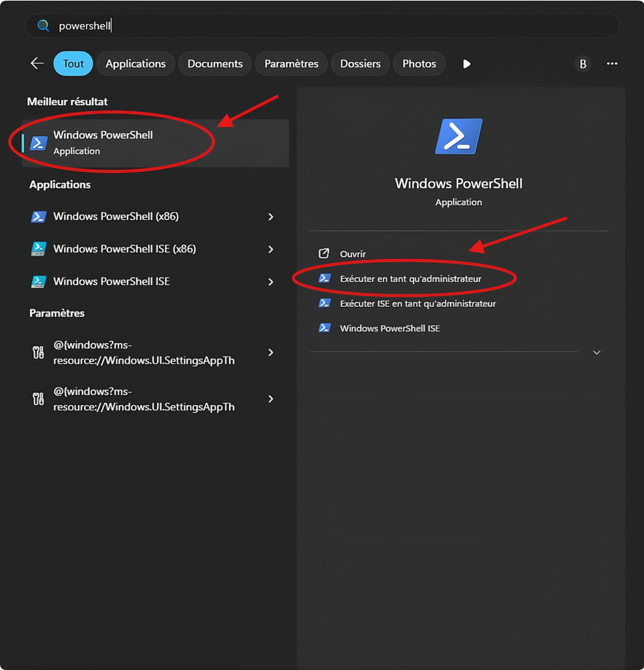Expand more actions with the down chevron

[597, 353]
